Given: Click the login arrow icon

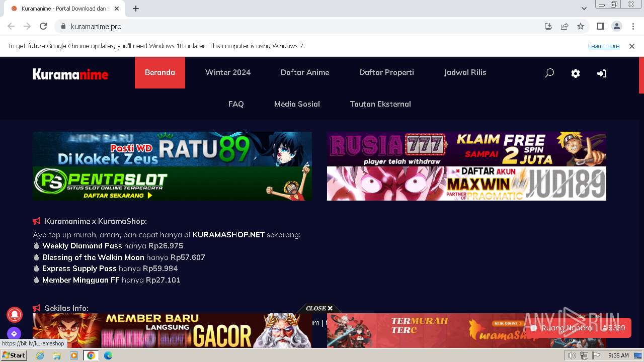Looking at the screenshot, I should pos(602,73).
